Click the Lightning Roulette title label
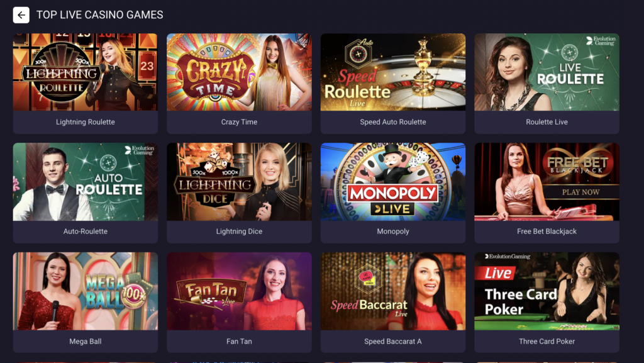 point(86,122)
